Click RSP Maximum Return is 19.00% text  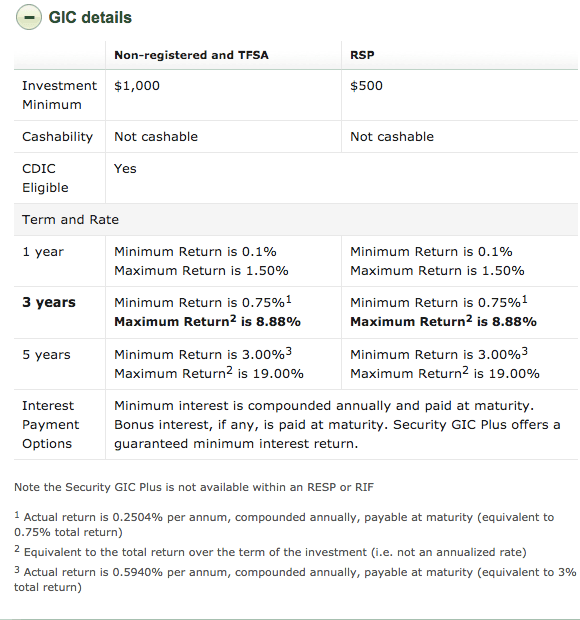pos(445,372)
